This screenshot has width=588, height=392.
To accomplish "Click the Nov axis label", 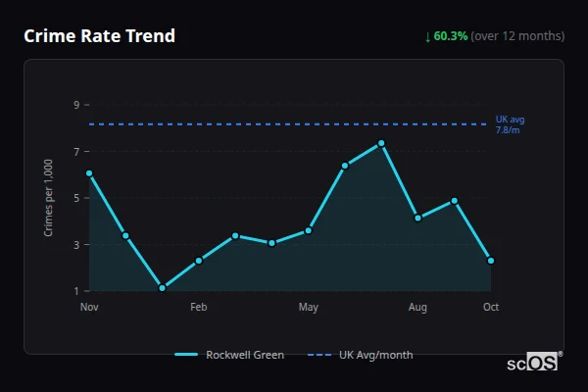I will pyautogui.click(x=89, y=307).
